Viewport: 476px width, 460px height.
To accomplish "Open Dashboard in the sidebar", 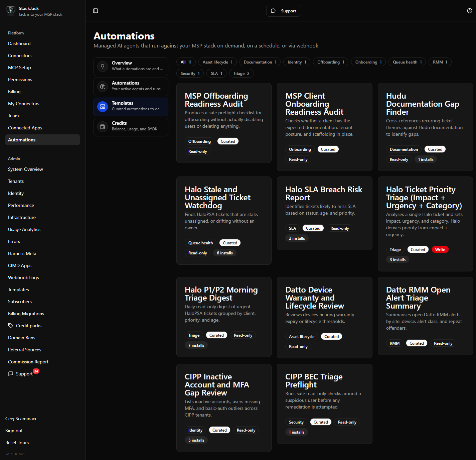I will [x=42, y=43].
